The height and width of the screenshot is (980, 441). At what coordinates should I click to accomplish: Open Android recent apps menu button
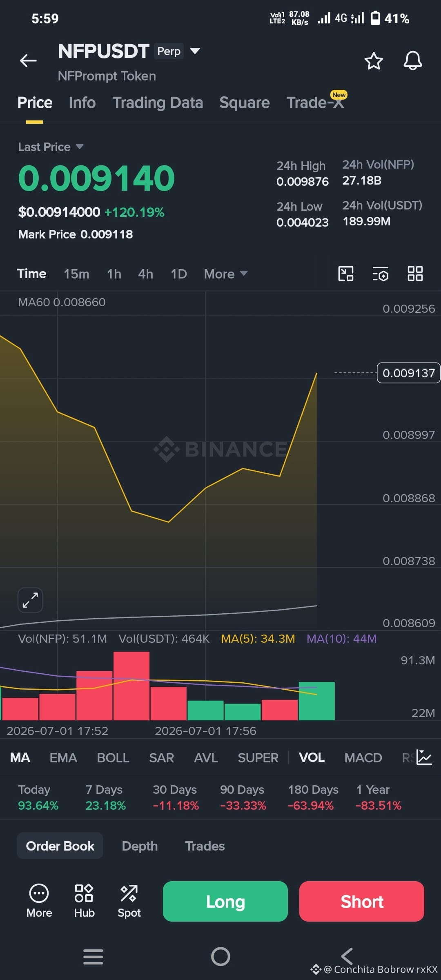tap(93, 956)
